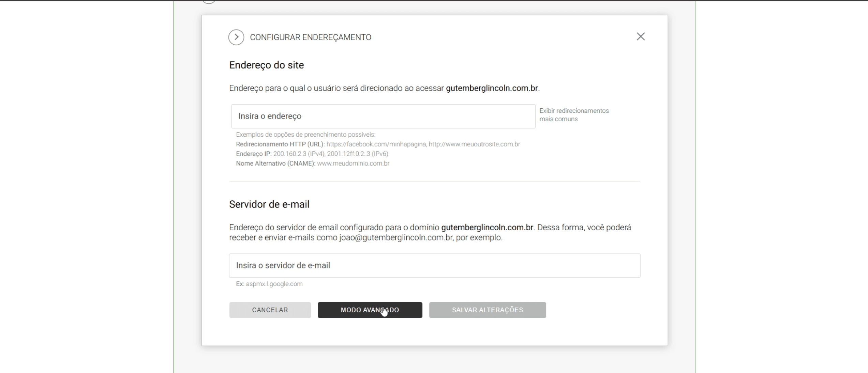Click the 200.160.2.3 IPv4 example text

[290, 154]
